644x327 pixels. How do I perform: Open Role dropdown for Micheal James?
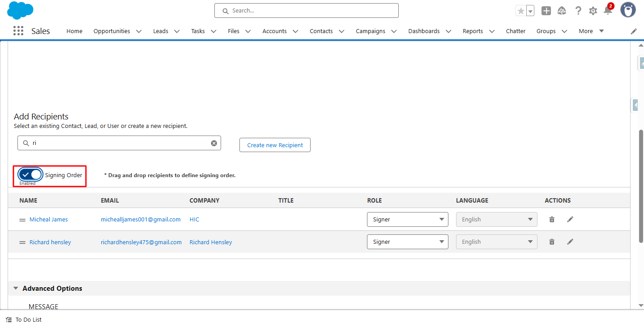pos(407,219)
